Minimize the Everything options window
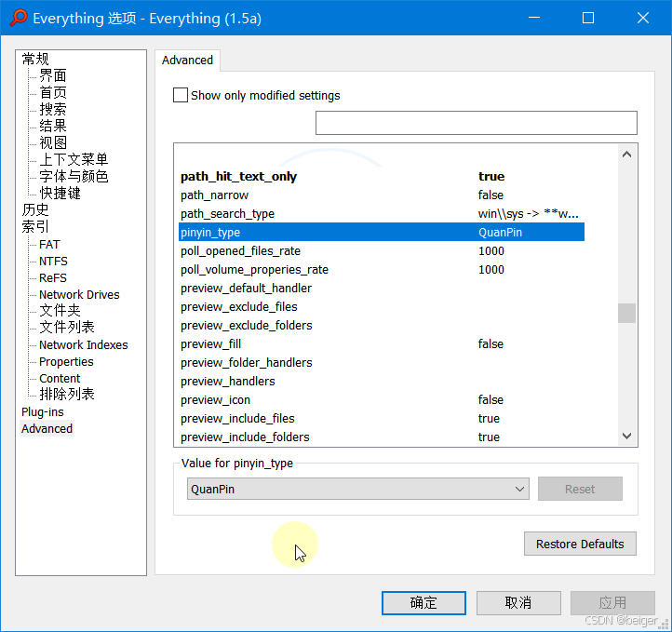 (533, 18)
